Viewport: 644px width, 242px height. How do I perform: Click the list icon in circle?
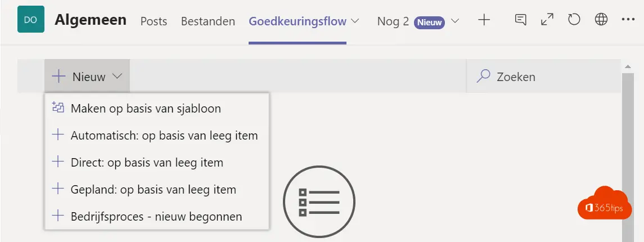(x=319, y=201)
